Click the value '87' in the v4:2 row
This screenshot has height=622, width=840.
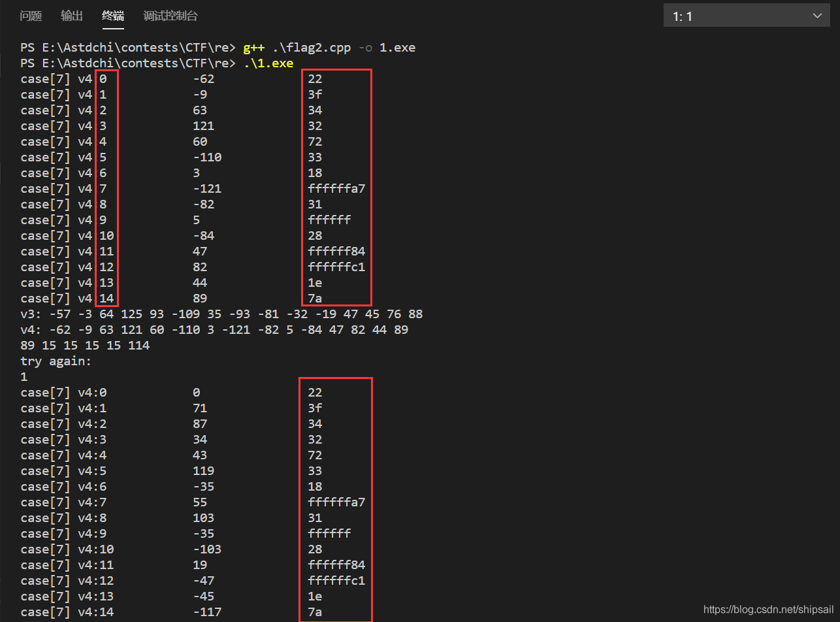200,424
